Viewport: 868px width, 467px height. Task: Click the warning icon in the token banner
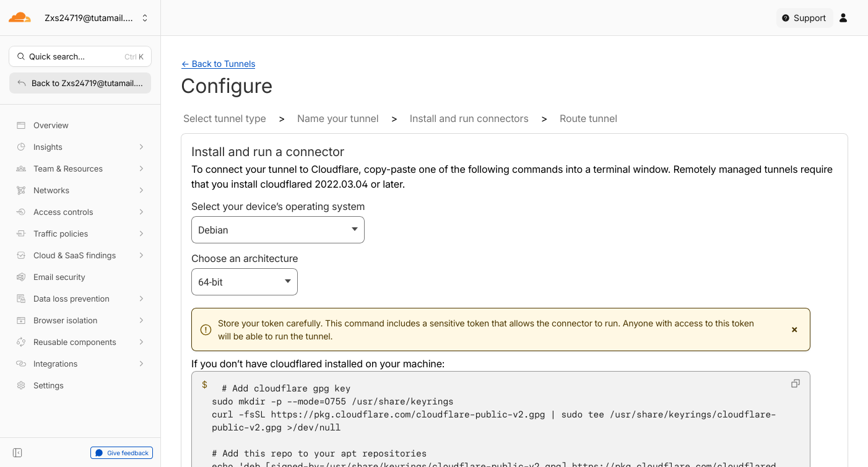(x=206, y=330)
